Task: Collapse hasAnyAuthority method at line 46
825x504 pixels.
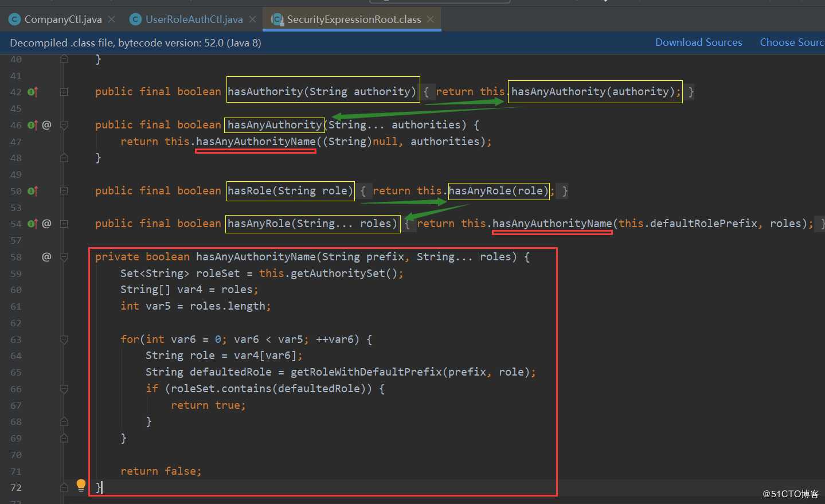Action: (x=64, y=125)
